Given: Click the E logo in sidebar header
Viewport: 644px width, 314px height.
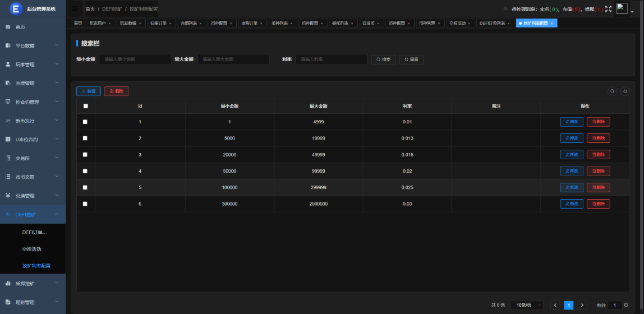Looking at the screenshot, I should [x=16, y=8].
